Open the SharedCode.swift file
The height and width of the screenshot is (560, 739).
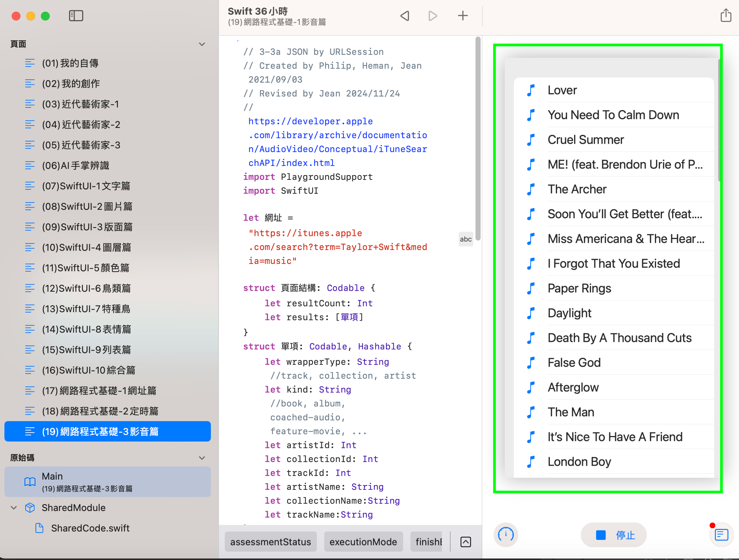[90, 528]
